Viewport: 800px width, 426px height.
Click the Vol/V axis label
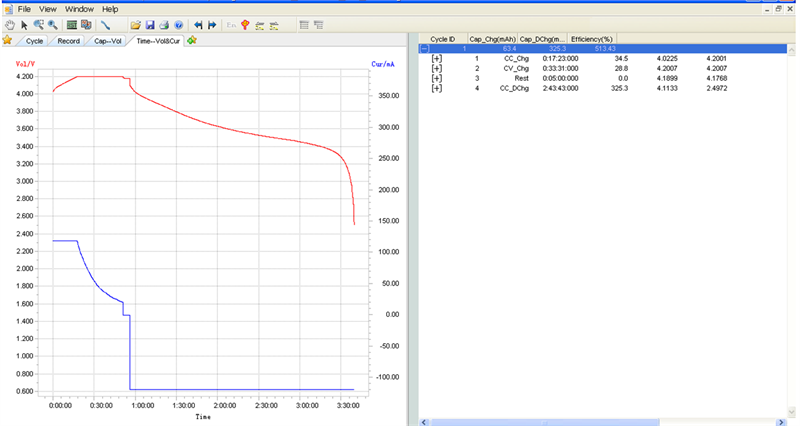click(x=25, y=64)
